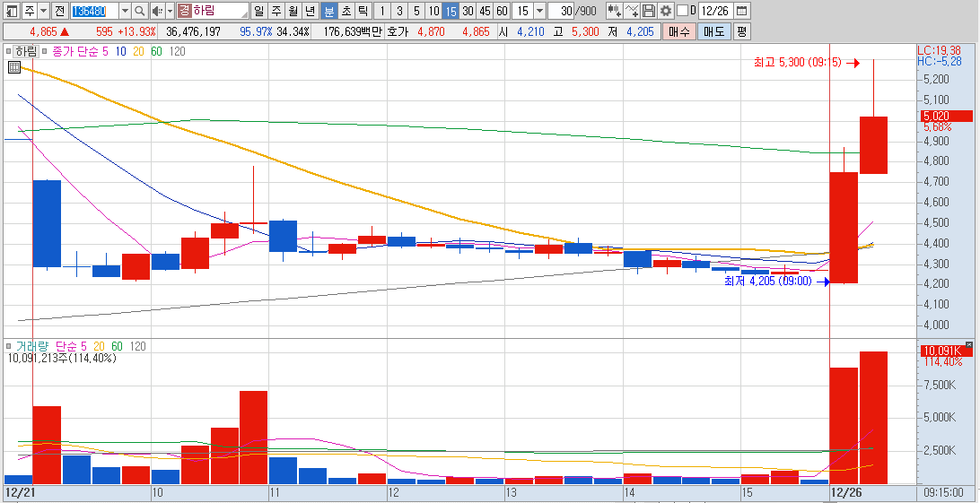Image resolution: width=980 pixels, height=503 pixels.
Task: Click the 거래량 단순 volume legend
Action: (x=47, y=346)
